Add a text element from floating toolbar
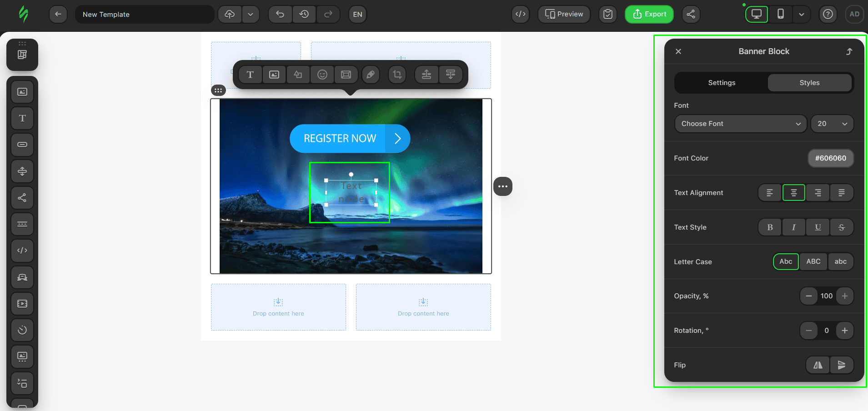 coord(250,75)
